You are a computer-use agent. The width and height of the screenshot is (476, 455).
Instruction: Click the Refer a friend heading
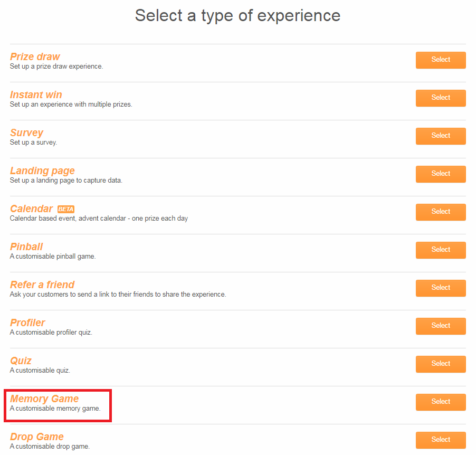click(x=42, y=285)
